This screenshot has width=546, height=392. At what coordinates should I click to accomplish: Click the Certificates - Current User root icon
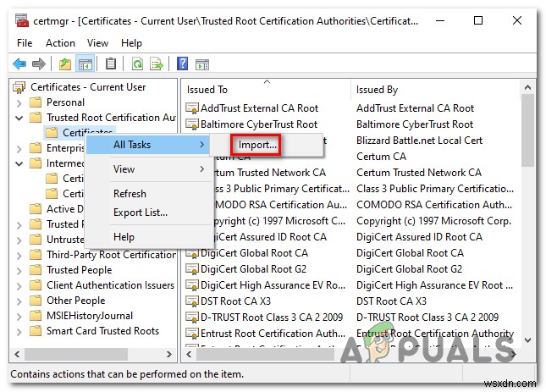[x=19, y=87]
